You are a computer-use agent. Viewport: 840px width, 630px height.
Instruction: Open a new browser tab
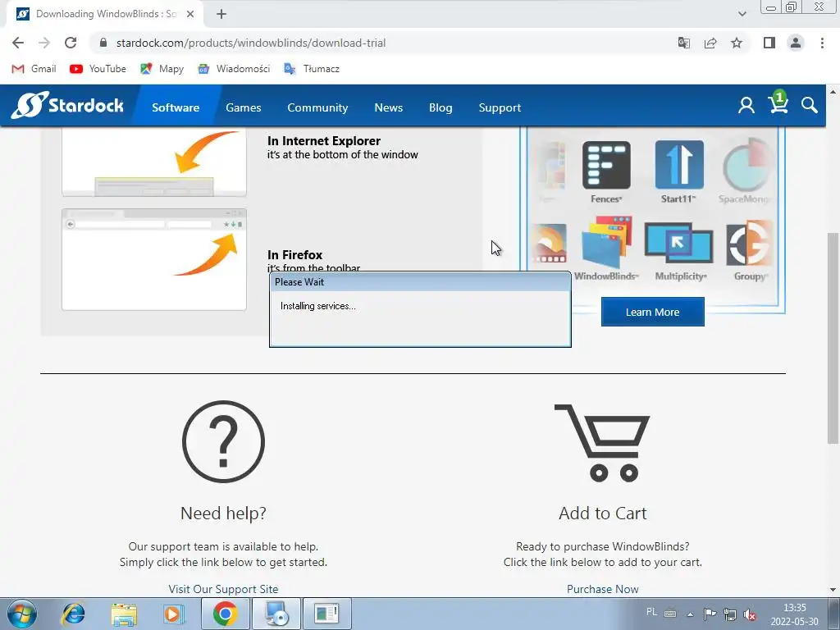point(221,14)
